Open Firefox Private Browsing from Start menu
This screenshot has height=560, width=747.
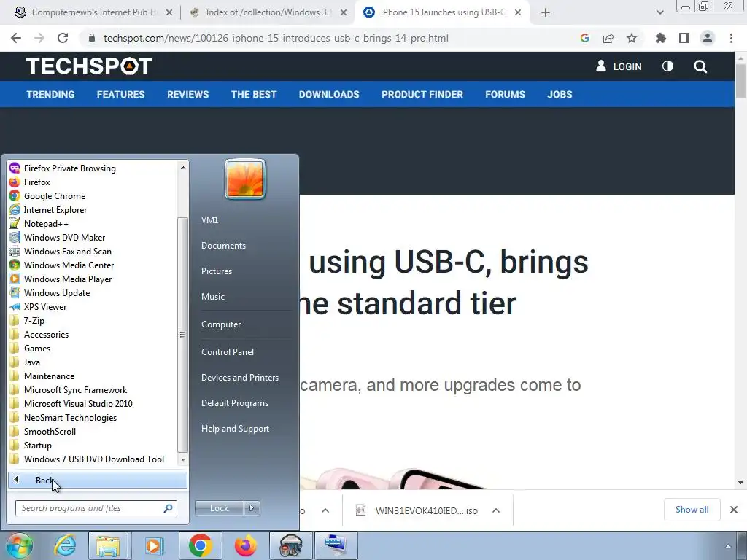coord(69,168)
